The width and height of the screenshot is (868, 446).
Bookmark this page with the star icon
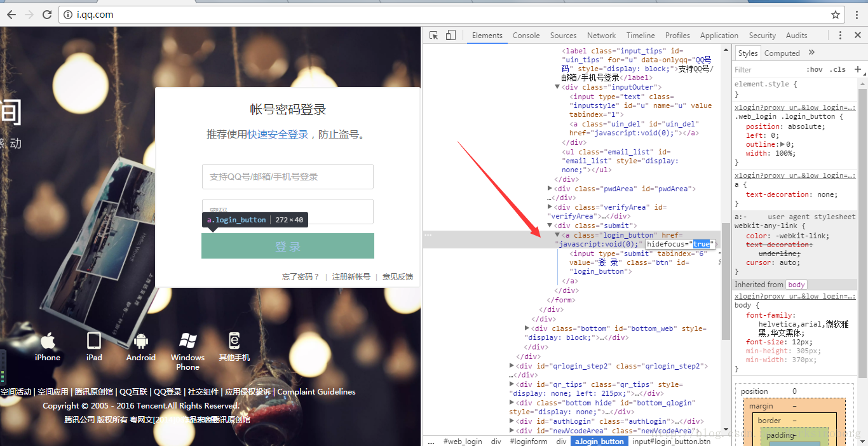[836, 15]
